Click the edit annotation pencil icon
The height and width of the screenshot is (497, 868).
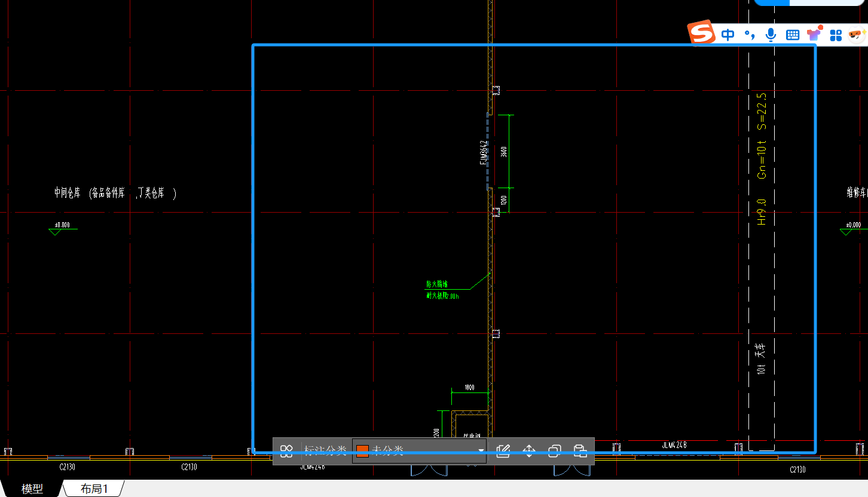(503, 450)
